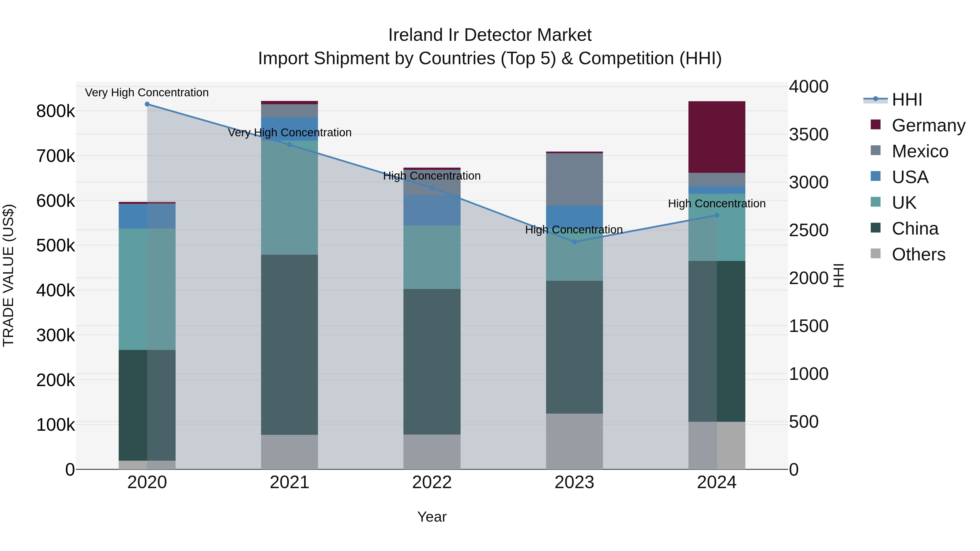Click the 1000 right axis tick

click(x=808, y=374)
